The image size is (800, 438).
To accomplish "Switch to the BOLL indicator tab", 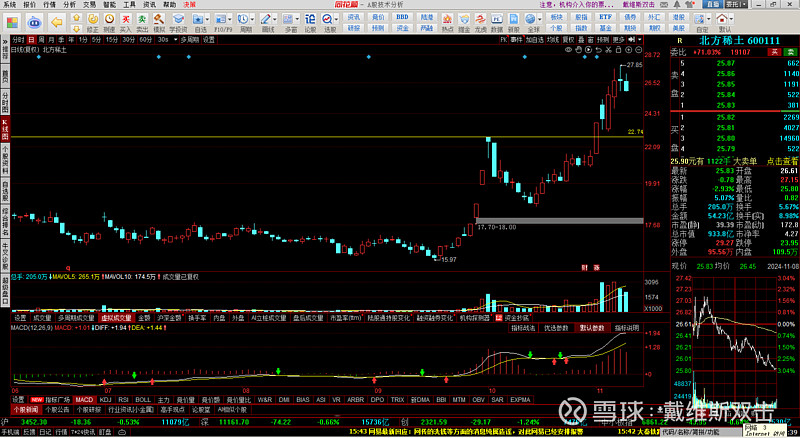I will [x=143, y=400].
